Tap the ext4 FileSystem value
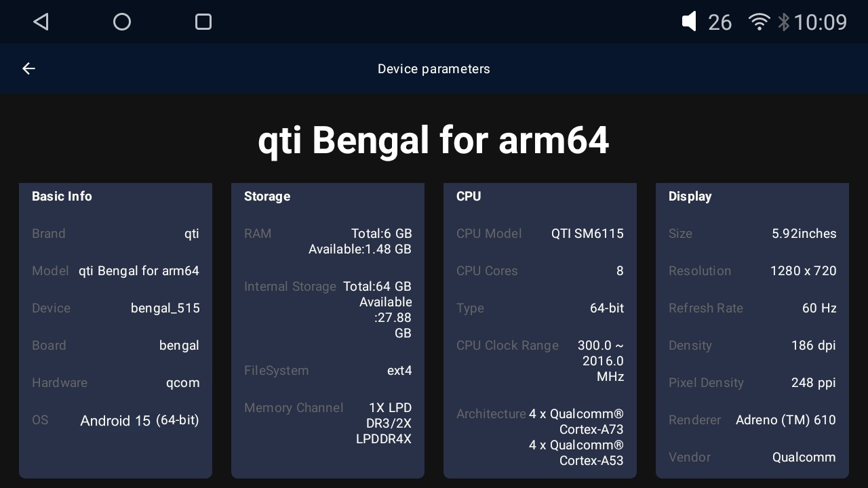Viewport: 868px width, 488px height. pos(399,371)
